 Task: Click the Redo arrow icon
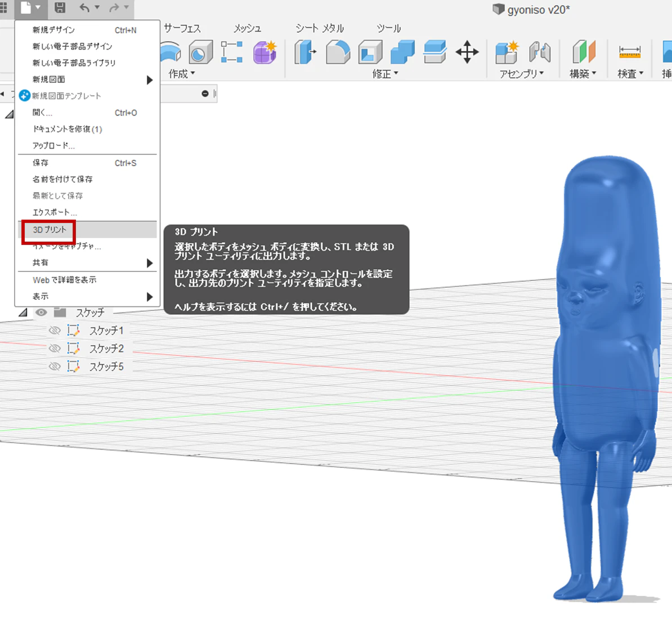pyautogui.click(x=114, y=7)
